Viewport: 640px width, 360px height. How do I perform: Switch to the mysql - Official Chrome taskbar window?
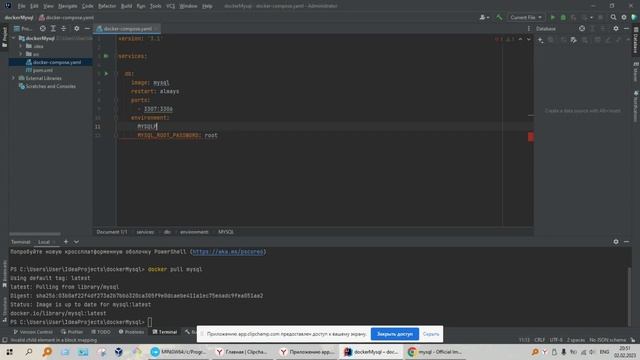click(436, 352)
